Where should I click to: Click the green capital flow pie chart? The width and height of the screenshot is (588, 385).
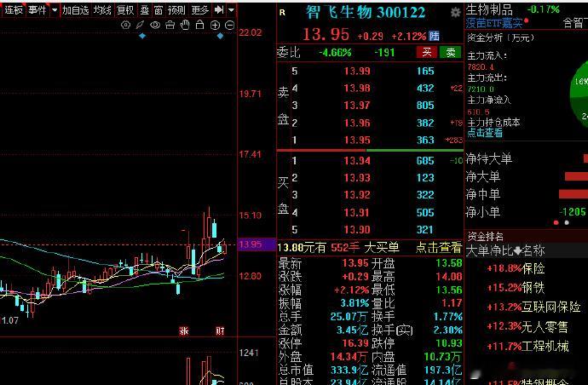click(x=579, y=93)
